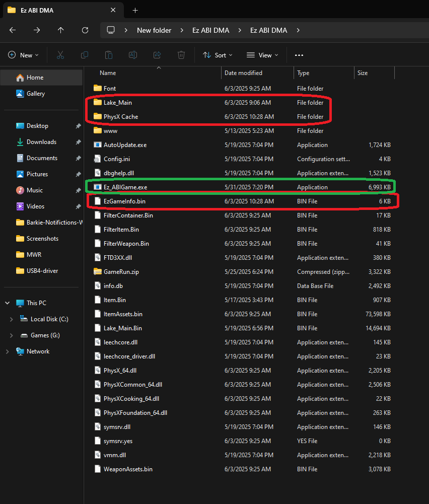Click the Share icon in toolbar
Screen dimensions: 429x504
pyautogui.click(x=157, y=55)
